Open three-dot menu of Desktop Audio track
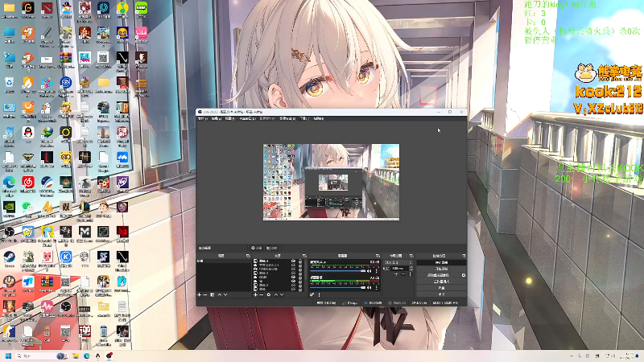 [x=377, y=287]
